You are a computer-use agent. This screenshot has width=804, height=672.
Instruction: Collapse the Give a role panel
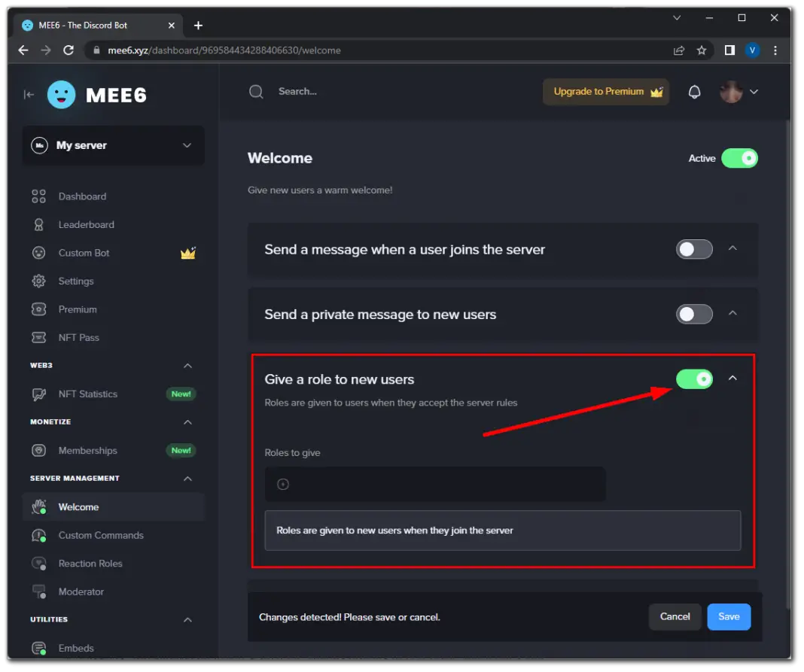point(732,379)
